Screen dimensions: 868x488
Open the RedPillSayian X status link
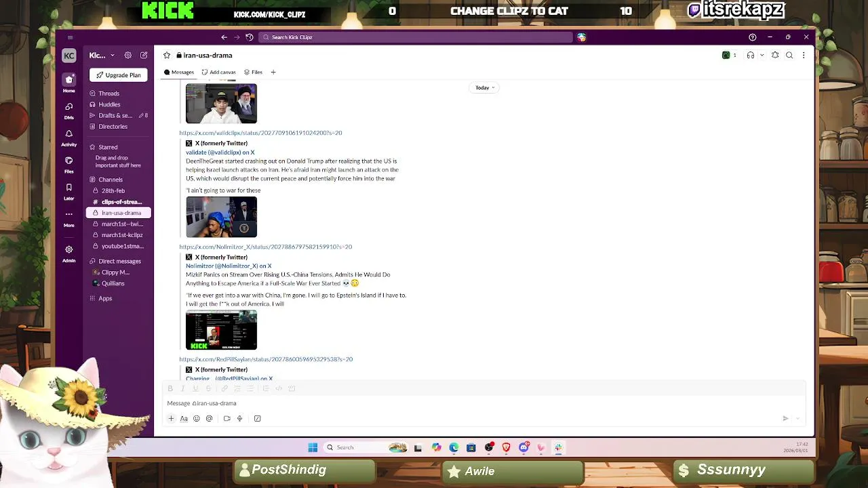click(266, 359)
